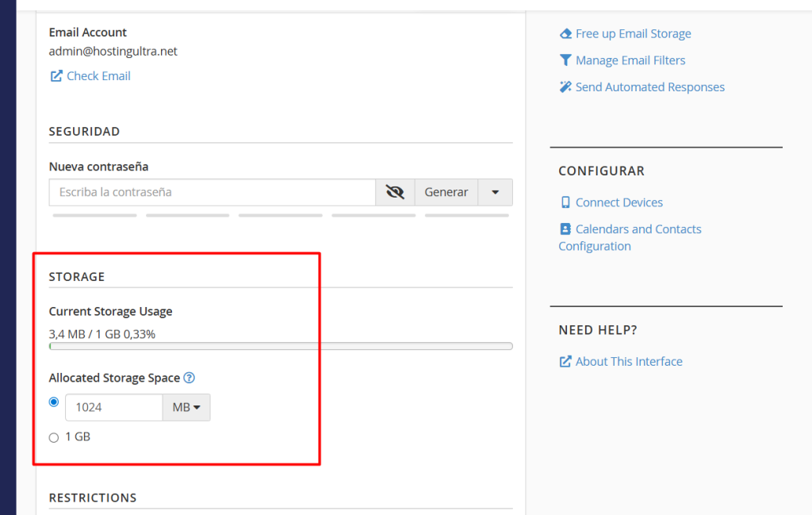Go to Connect Devices
812x515 pixels.
[x=619, y=202]
